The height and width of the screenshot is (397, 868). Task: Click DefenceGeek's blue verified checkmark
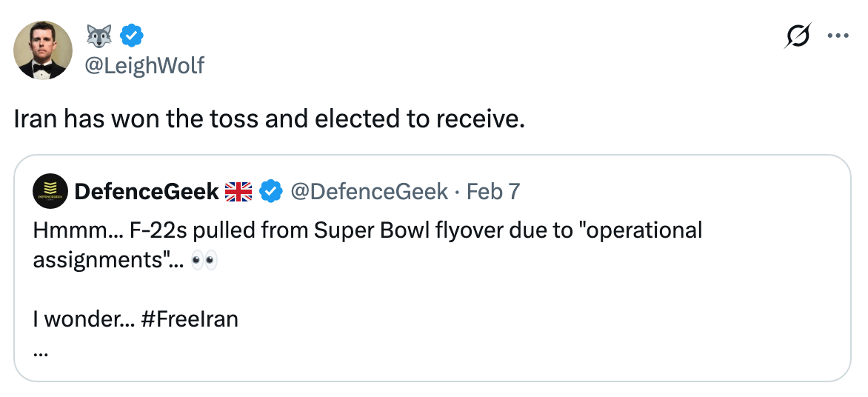(x=272, y=192)
